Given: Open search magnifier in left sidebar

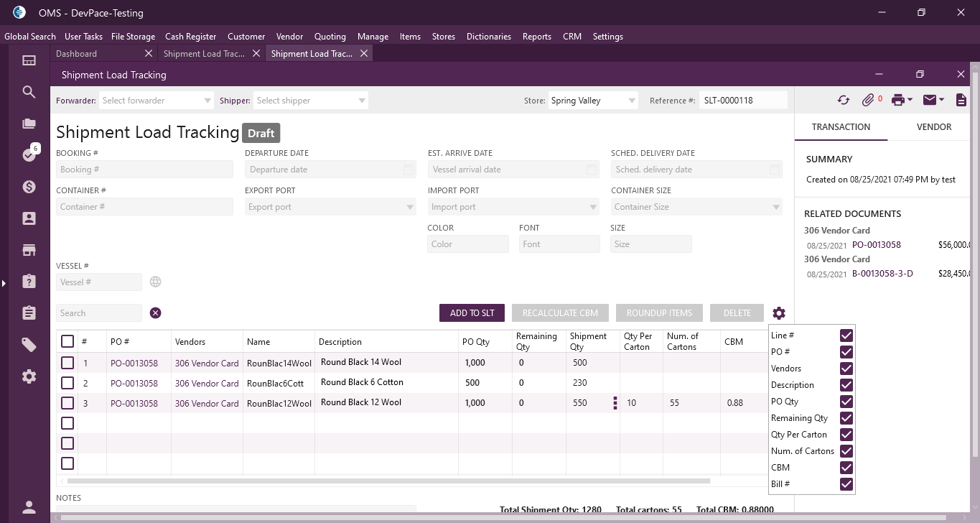Looking at the screenshot, I should pos(29,92).
